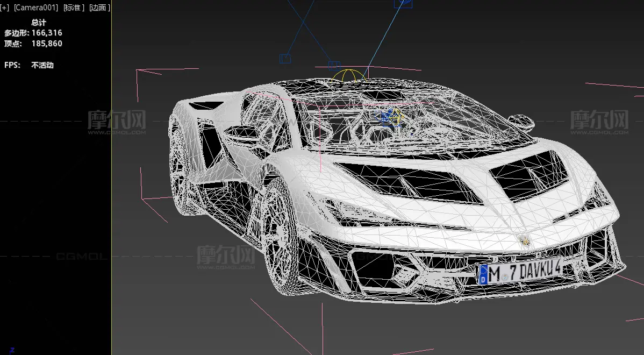The height and width of the screenshot is (355, 644).
Task: Open the 标准 viewport shading quality menu
Action: click(x=74, y=8)
